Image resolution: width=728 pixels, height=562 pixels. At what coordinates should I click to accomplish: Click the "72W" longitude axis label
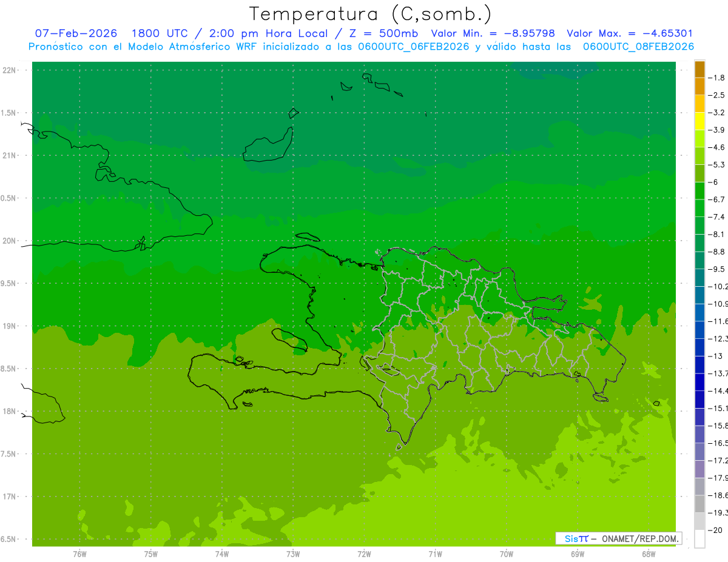coord(365,554)
